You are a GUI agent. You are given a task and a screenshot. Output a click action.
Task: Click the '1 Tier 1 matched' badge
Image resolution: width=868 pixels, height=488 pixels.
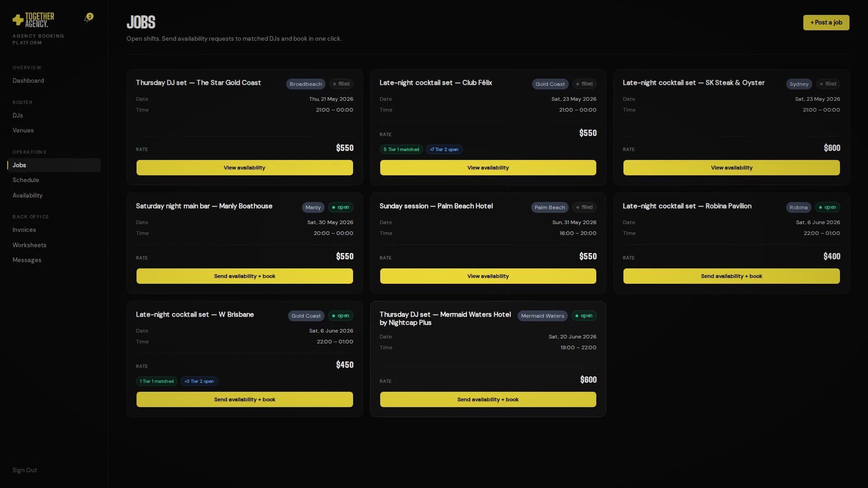click(156, 381)
